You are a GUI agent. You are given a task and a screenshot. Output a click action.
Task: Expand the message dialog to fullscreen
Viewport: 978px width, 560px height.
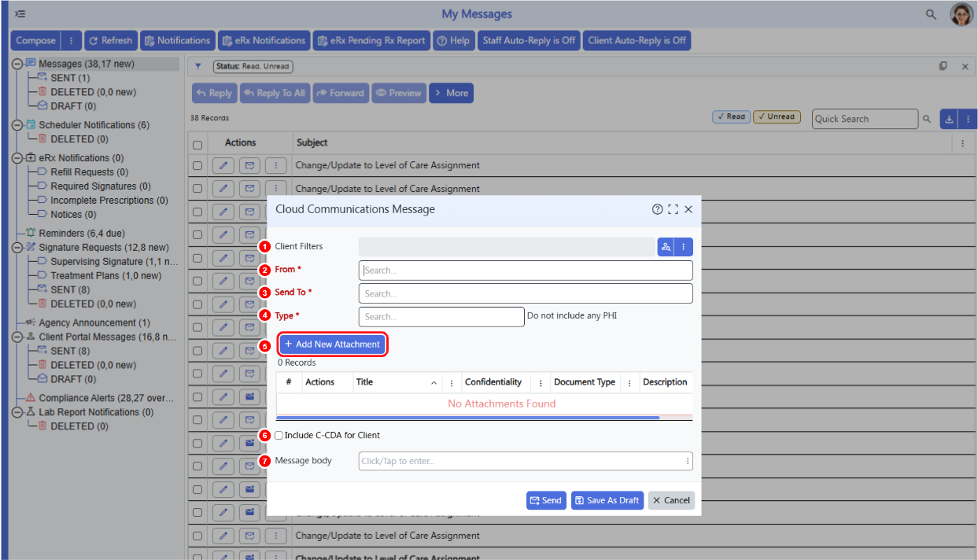click(673, 209)
